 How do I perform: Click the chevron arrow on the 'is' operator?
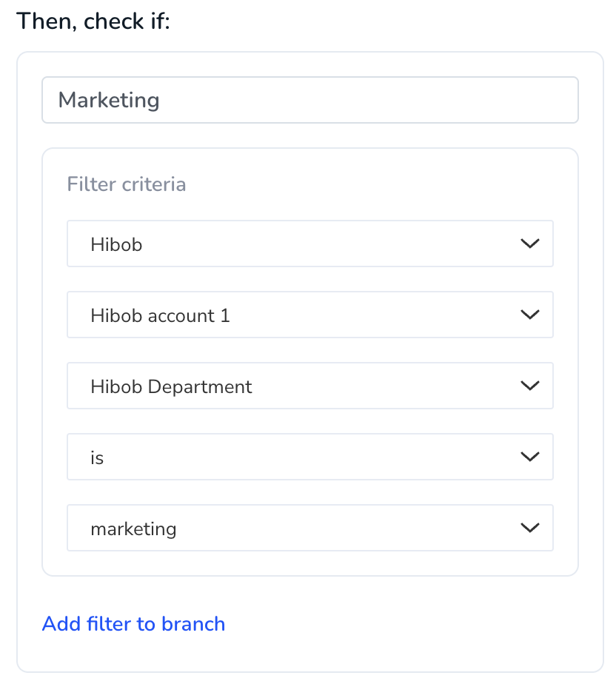(529, 457)
